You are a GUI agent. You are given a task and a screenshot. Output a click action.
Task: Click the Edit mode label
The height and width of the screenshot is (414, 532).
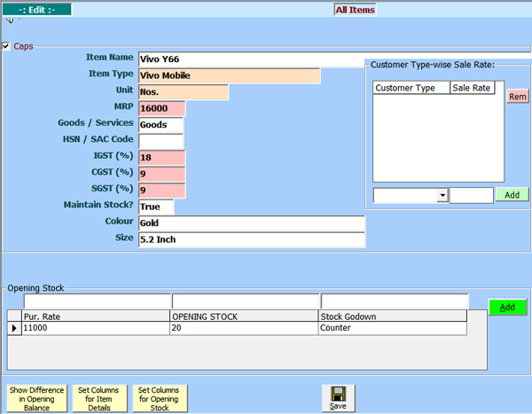point(36,10)
